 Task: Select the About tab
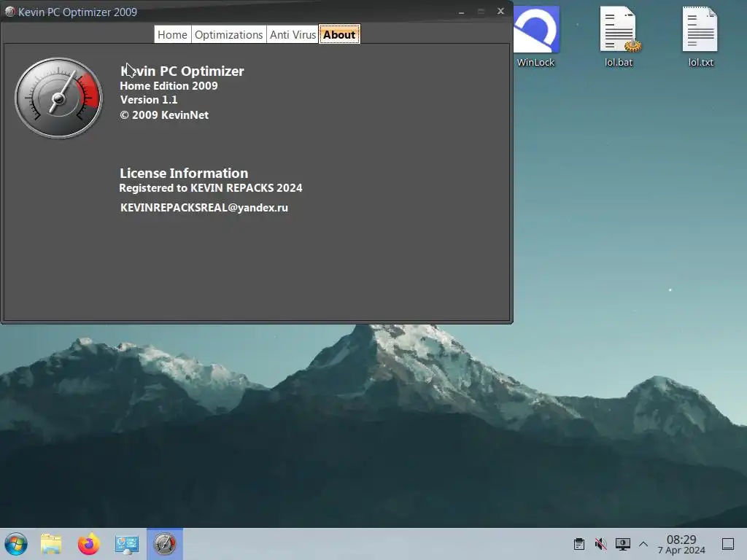coord(339,35)
